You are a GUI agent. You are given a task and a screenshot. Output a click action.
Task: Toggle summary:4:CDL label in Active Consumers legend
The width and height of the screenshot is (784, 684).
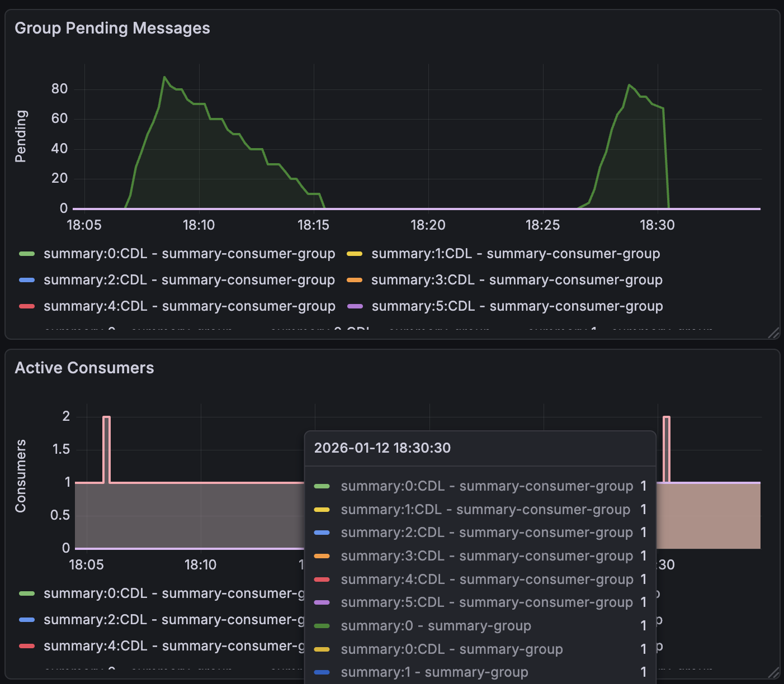pos(173,646)
